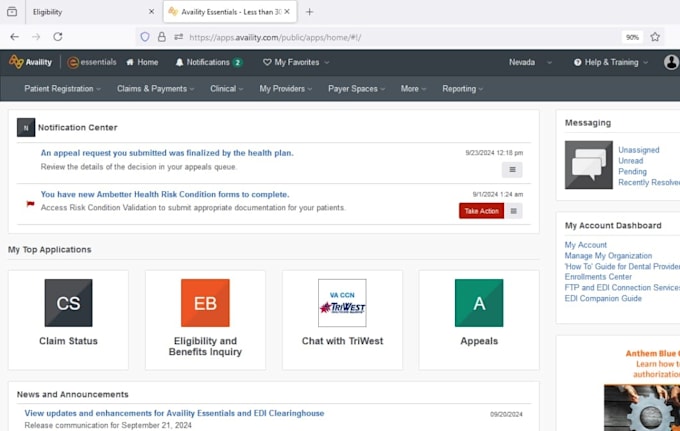
Task: Open EDI Companion Guide link
Action: tap(603, 298)
